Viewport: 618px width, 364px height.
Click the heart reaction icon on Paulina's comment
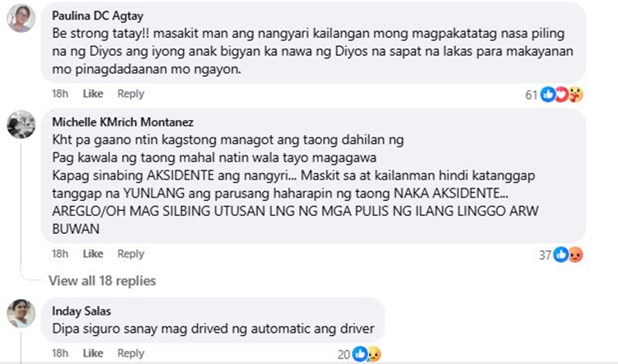point(561,95)
